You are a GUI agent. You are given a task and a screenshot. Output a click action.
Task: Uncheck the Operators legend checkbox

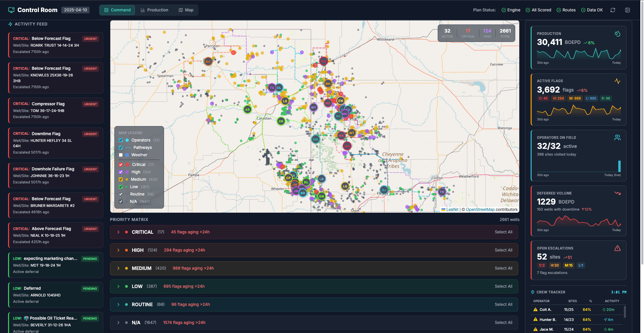(x=121, y=140)
